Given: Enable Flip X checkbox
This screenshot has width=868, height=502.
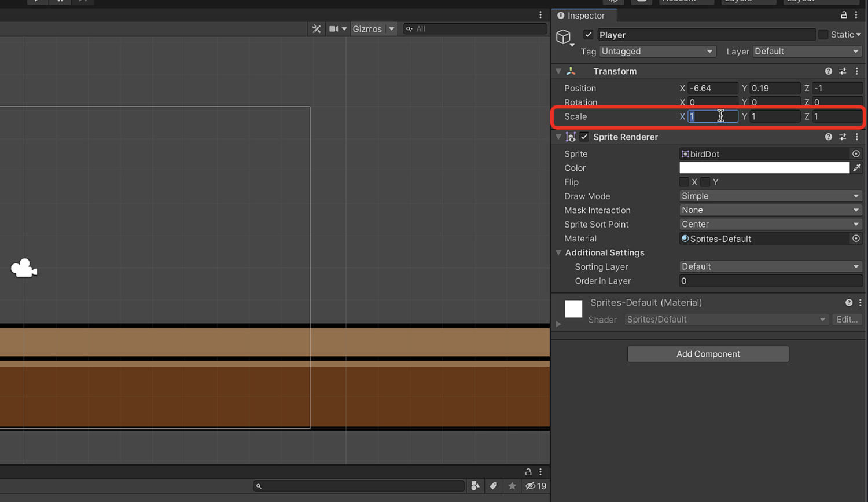Looking at the screenshot, I should (684, 182).
